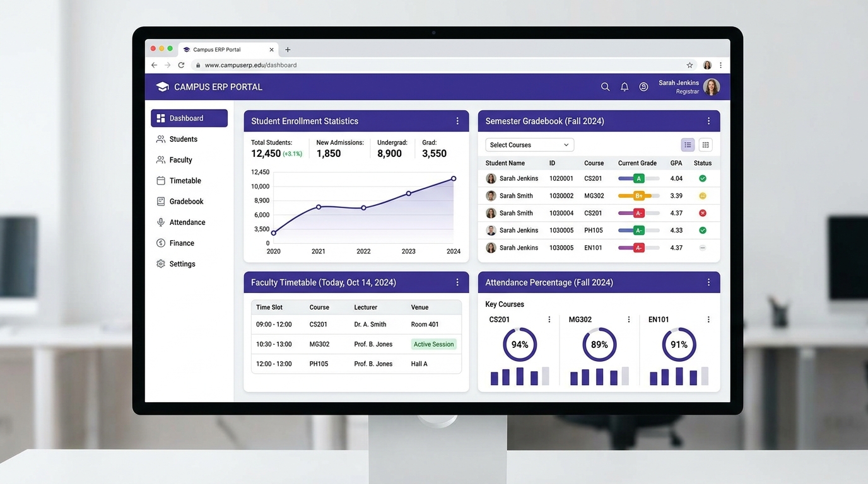Go to Students in the sidebar
This screenshot has width=868, height=484.
click(189, 139)
